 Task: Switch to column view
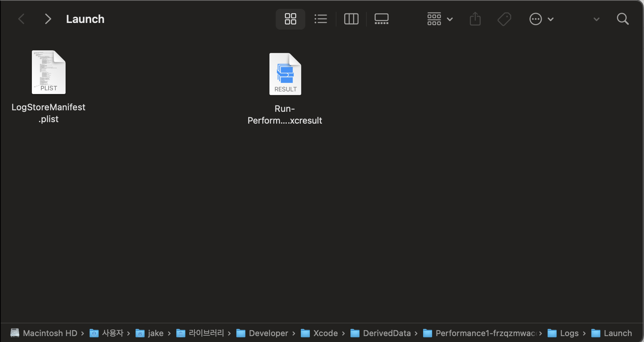point(351,19)
